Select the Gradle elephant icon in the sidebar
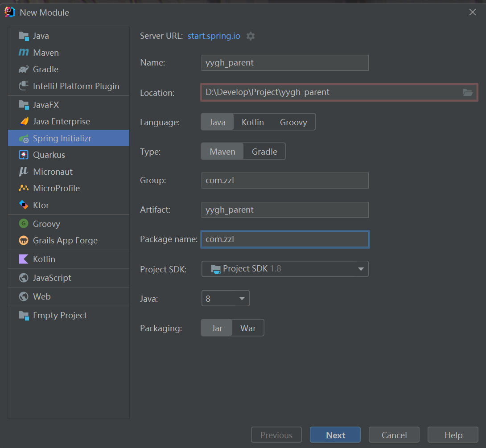Viewport: 486px width, 448px height. click(x=24, y=69)
